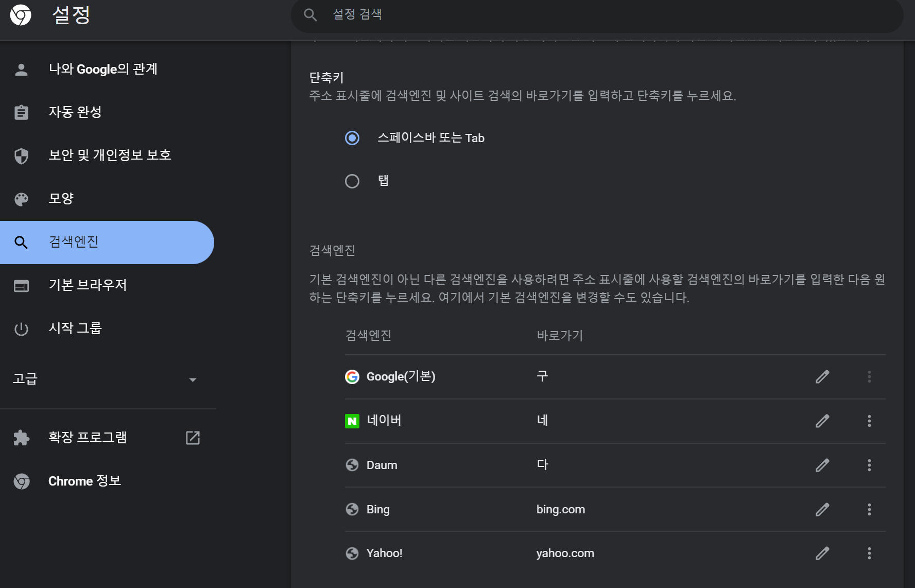
Task: Edit the Google(기본) search engine
Action: tap(822, 377)
